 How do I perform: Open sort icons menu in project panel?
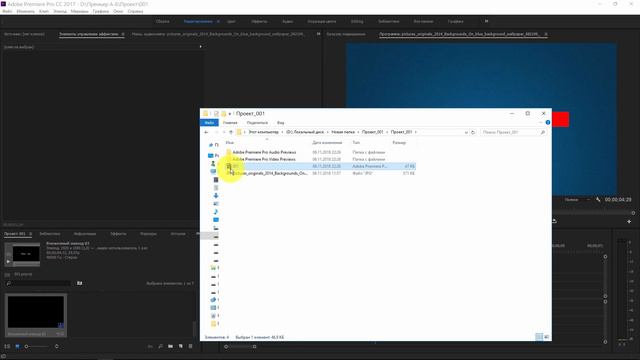pos(56,346)
